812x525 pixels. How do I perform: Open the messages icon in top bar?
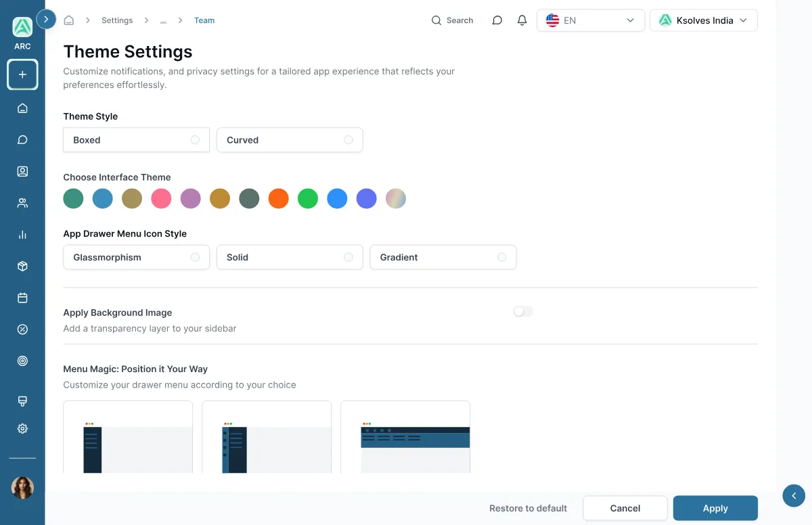tap(497, 20)
